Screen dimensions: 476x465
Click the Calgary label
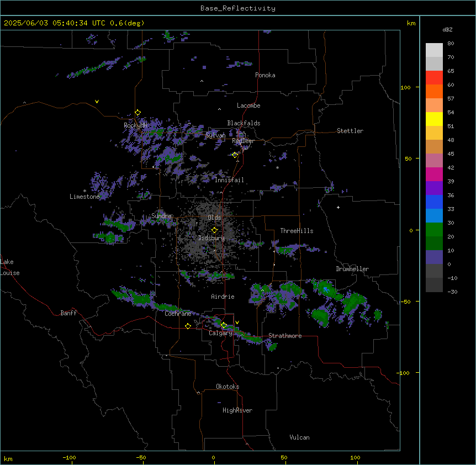click(x=221, y=333)
